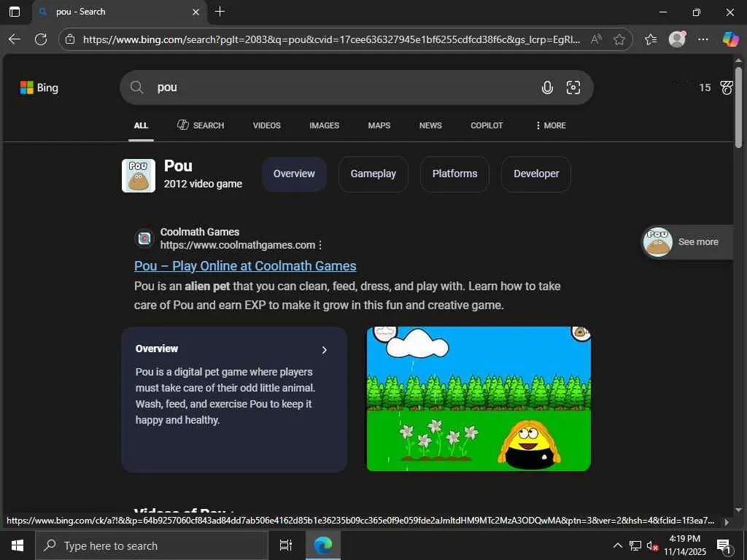Open visual search camera icon
The image size is (747, 560).
point(573,87)
